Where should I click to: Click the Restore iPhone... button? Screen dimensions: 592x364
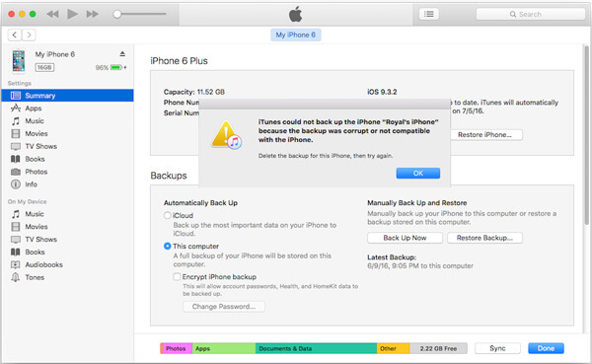[484, 135]
